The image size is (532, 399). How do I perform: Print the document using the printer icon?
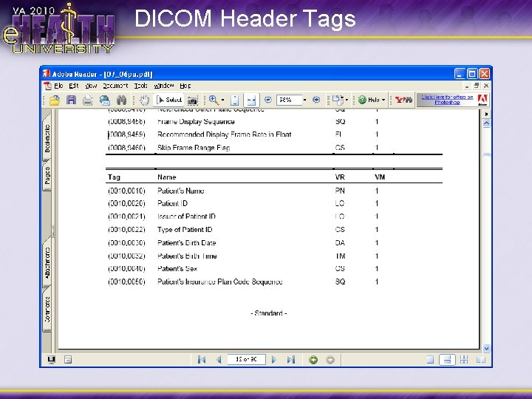(88, 100)
